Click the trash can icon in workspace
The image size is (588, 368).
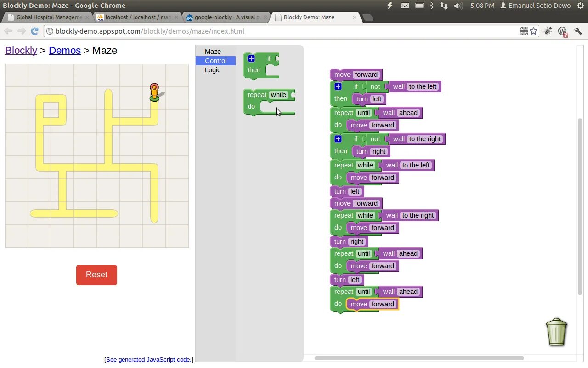pos(557,332)
